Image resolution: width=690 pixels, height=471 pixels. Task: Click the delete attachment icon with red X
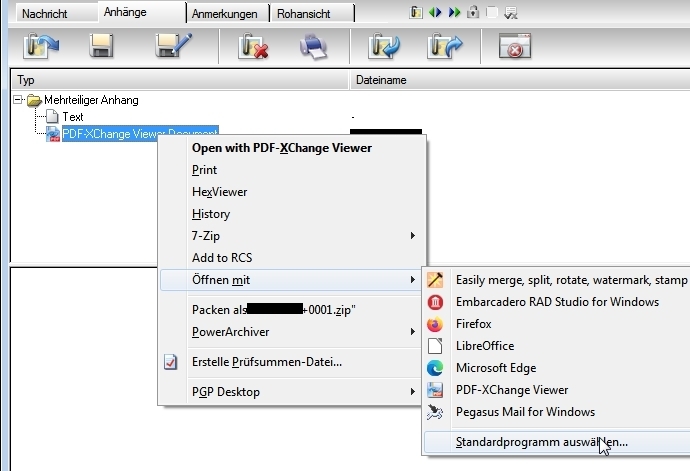[254, 46]
